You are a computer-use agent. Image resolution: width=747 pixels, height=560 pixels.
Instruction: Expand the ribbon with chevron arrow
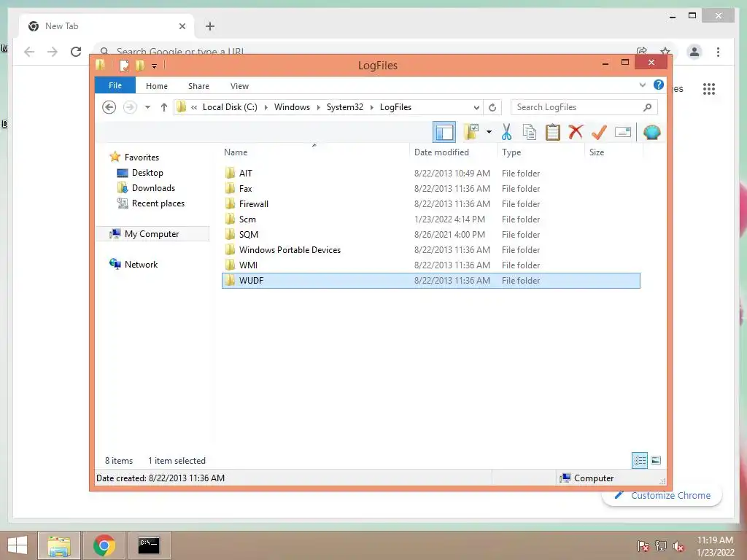tap(642, 85)
